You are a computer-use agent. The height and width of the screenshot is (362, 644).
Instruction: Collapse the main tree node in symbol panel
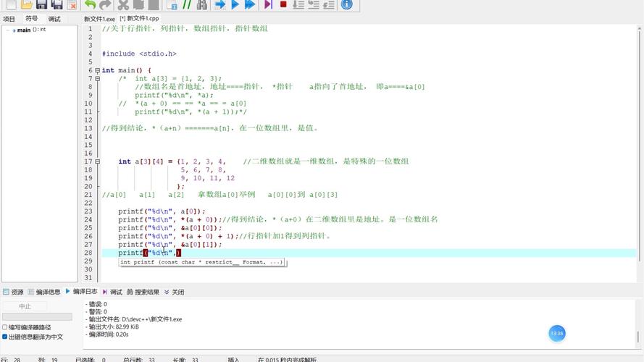8,30
